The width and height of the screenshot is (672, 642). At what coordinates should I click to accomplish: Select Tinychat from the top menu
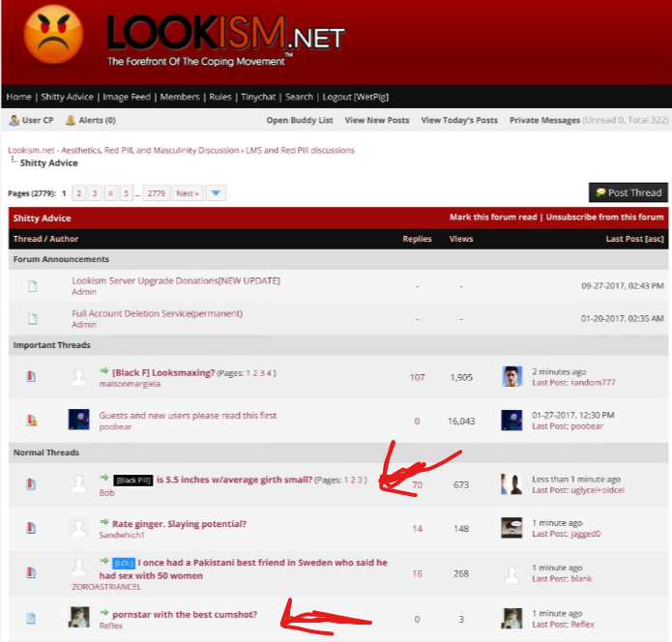(257, 97)
